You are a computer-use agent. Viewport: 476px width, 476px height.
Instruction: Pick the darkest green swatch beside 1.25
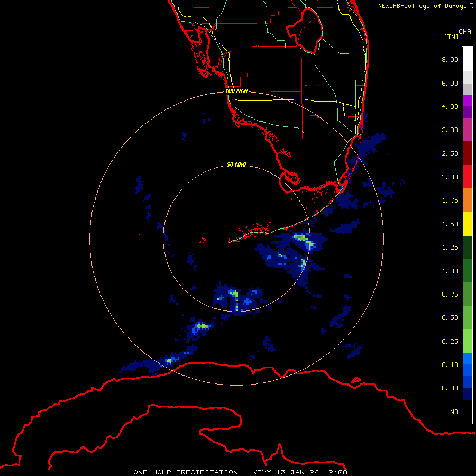click(x=467, y=247)
